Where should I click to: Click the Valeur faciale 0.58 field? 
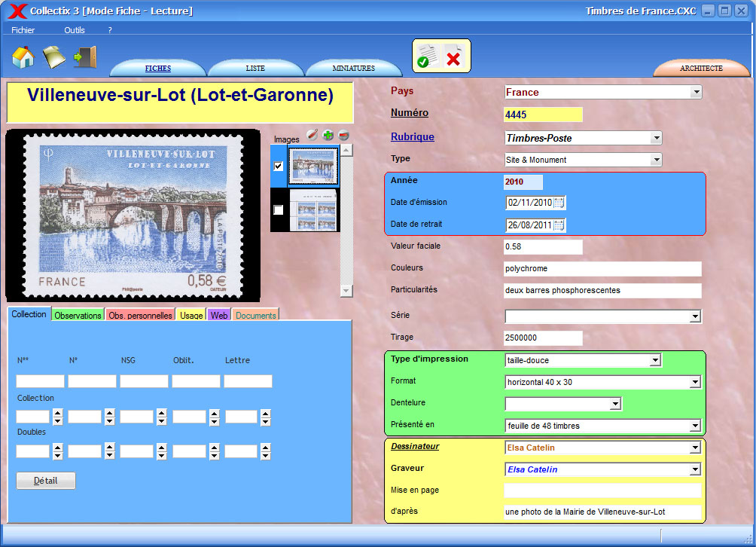point(543,246)
